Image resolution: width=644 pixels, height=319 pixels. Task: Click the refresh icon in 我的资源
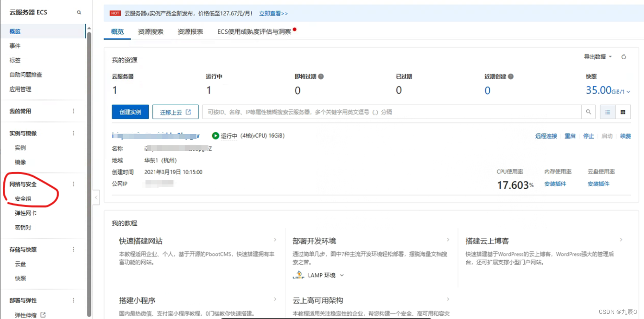[x=624, y=57]
